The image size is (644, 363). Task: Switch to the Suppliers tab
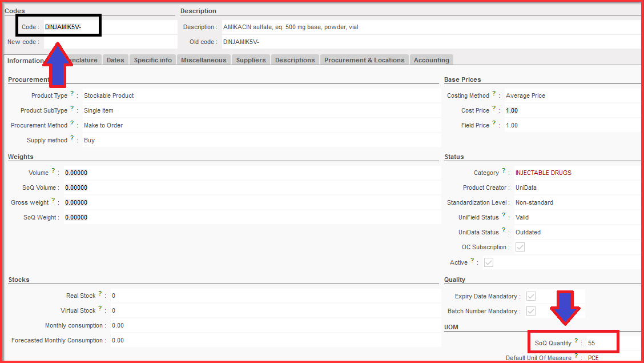click(x=251, y=60)
